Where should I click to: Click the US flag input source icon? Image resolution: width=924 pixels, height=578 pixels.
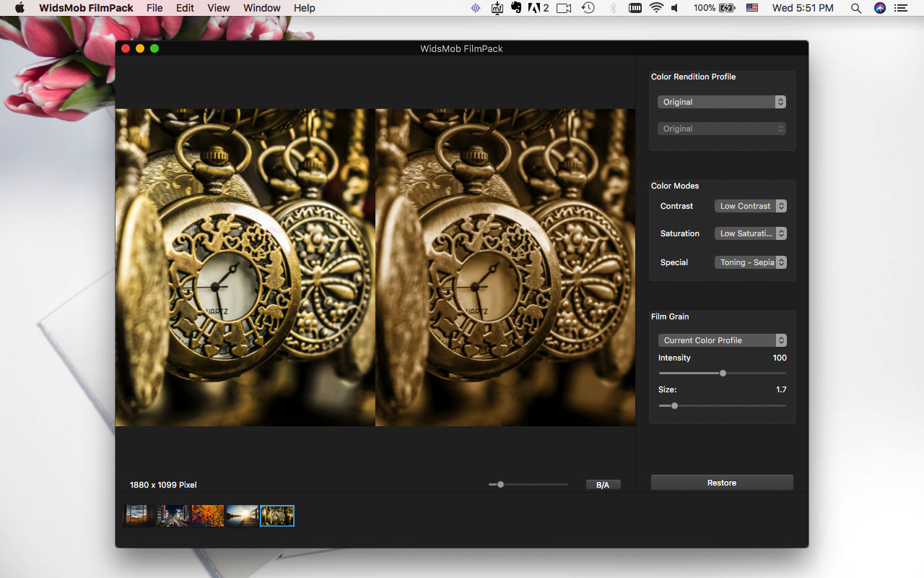point(752,8)
